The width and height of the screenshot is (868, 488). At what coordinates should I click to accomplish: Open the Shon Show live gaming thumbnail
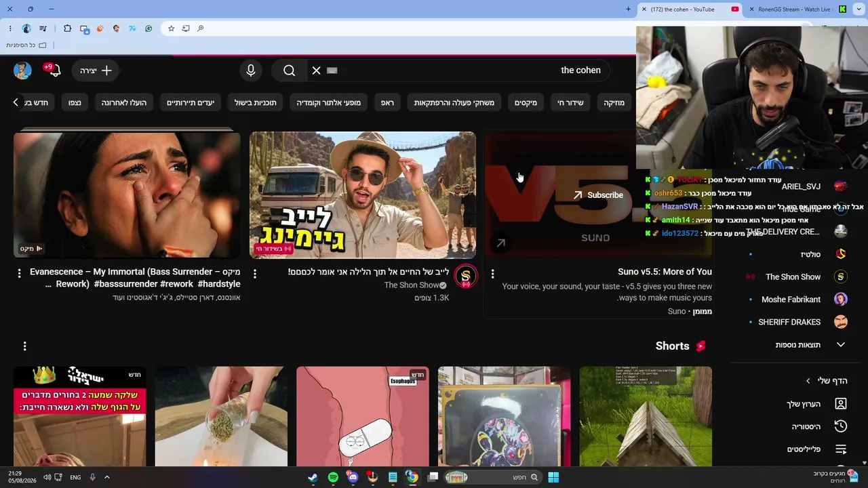pyautogui.click(x=363, y=195)
